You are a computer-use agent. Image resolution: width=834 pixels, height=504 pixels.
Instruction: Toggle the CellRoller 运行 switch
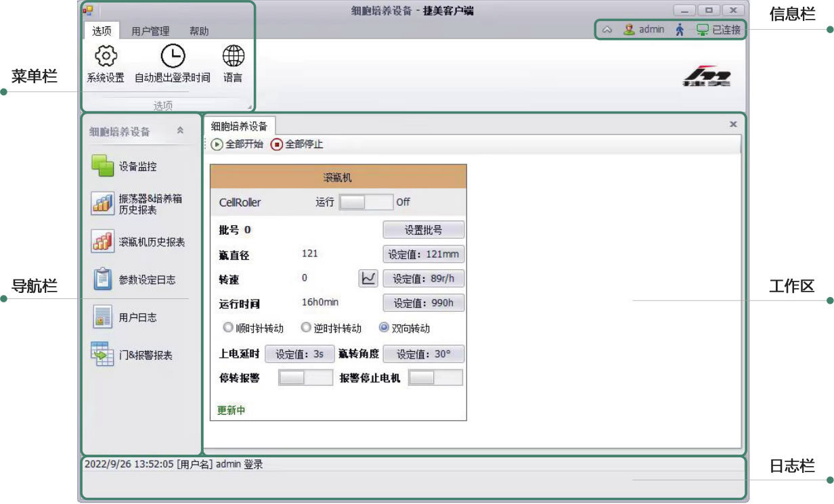[x=366, y=202]
